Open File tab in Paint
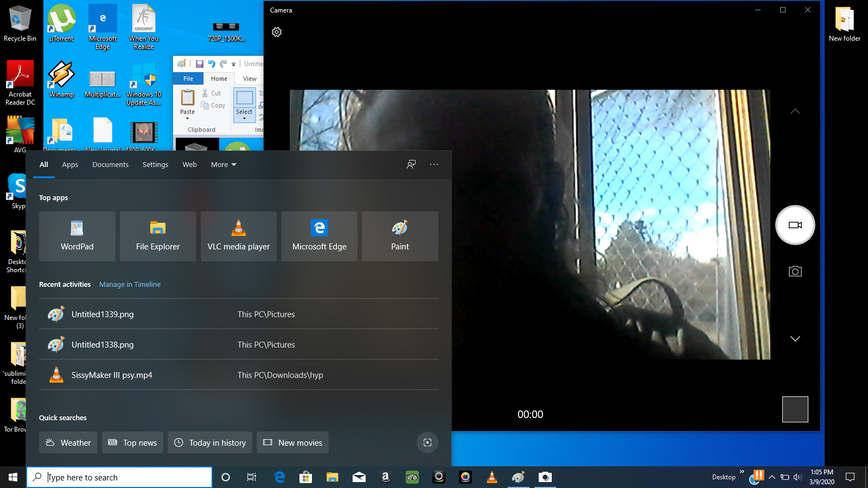This screenshot has width=868, height=488. pyautogui.click(x=188, y=79)
